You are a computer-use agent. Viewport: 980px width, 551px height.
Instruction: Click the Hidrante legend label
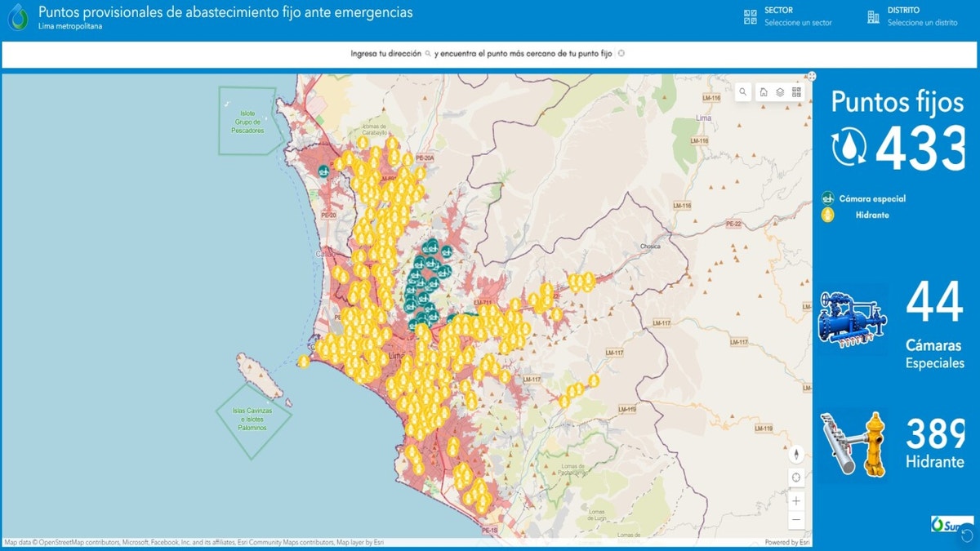coord(872,215)
